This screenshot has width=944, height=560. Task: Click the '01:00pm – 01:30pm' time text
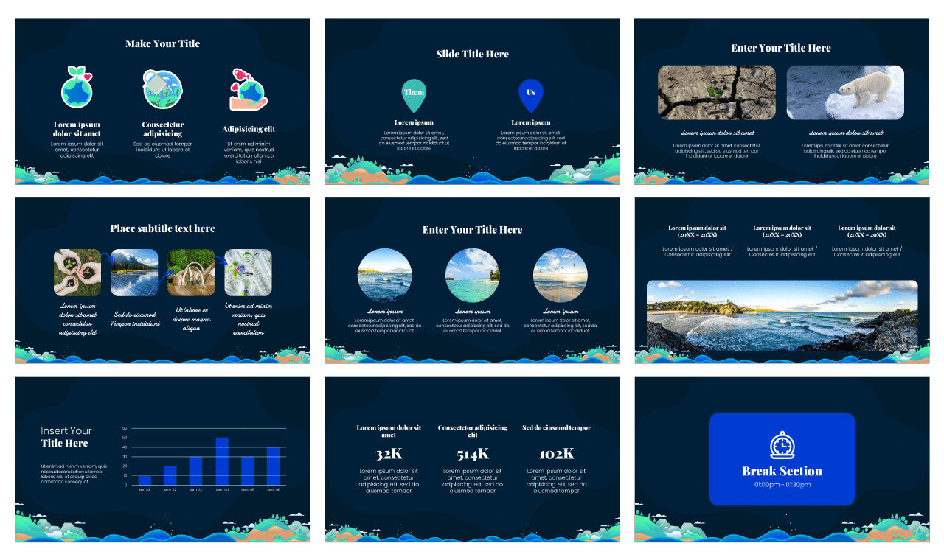coord(782,485)
